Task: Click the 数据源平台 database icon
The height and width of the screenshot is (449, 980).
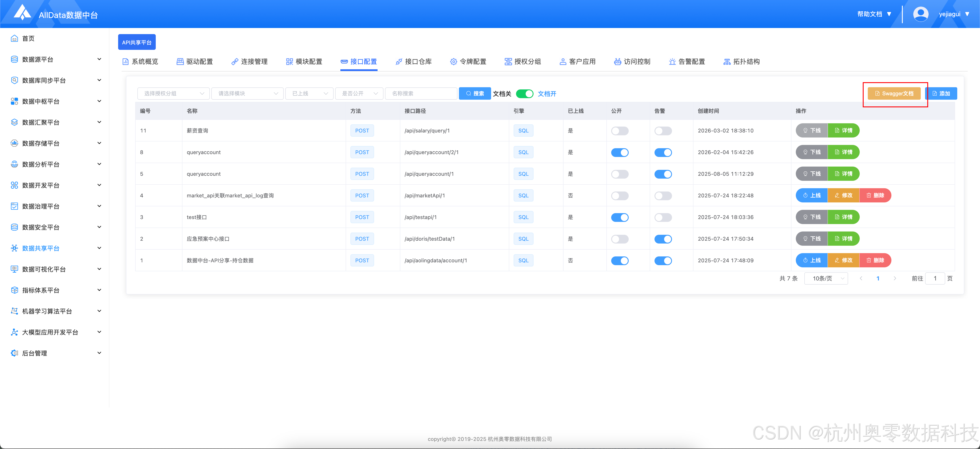Action: [x=14, y=59]
